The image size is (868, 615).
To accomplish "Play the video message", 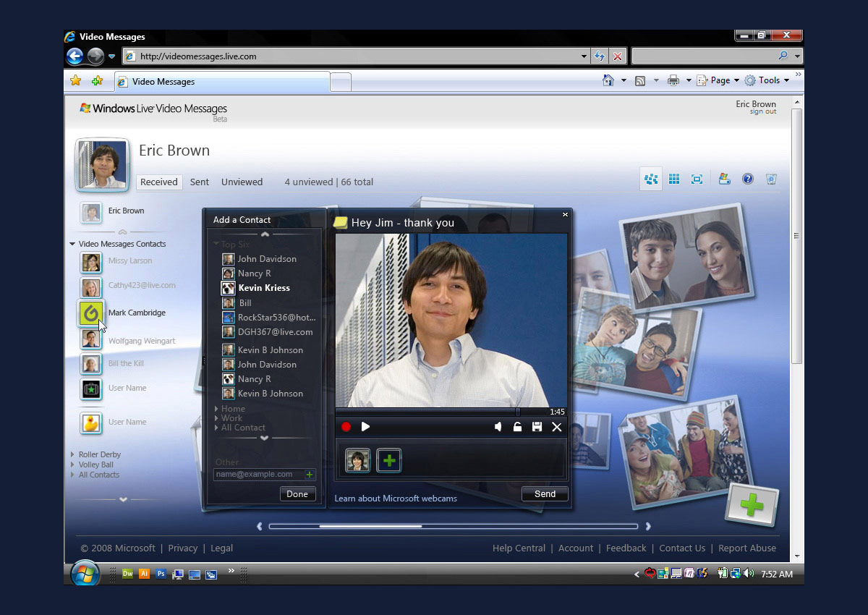I will pos(365,427).
